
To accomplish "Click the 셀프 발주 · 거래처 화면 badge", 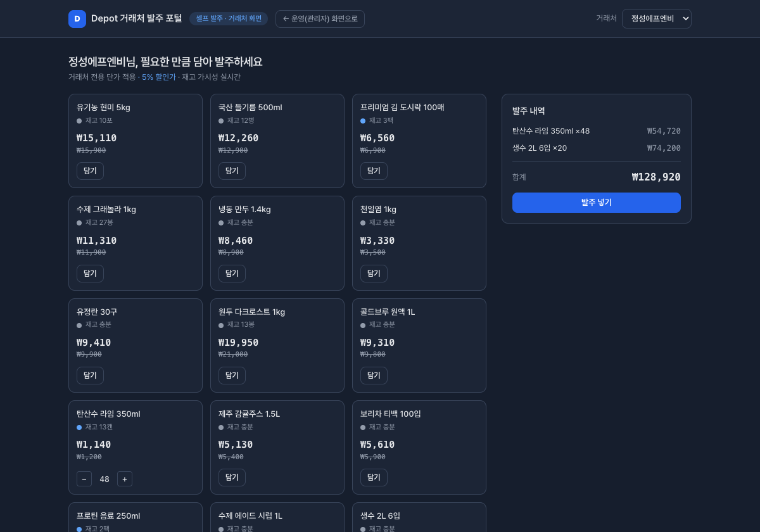I will [x=229, y=19].
